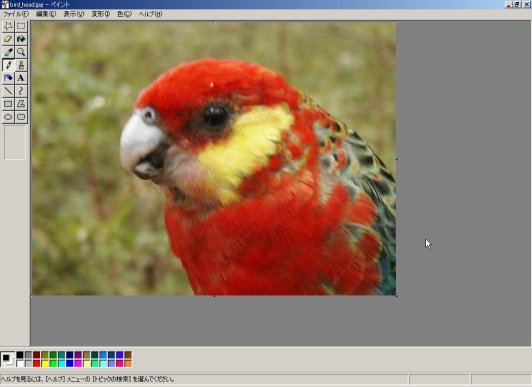Pick the red color swatch in palette
Image resolution: width=532 pixels, height=387 pixels.
tap(37, 364)
